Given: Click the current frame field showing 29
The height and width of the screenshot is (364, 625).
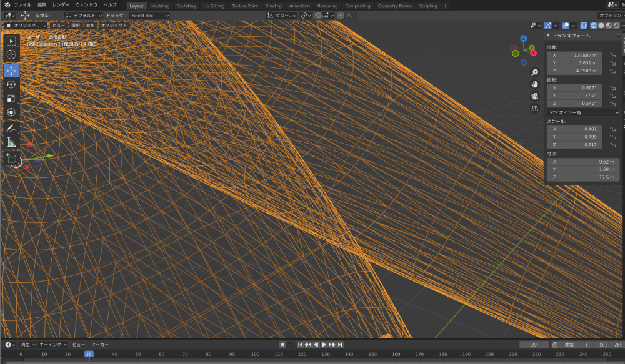Looking at the screenshot, I should 534,345.
